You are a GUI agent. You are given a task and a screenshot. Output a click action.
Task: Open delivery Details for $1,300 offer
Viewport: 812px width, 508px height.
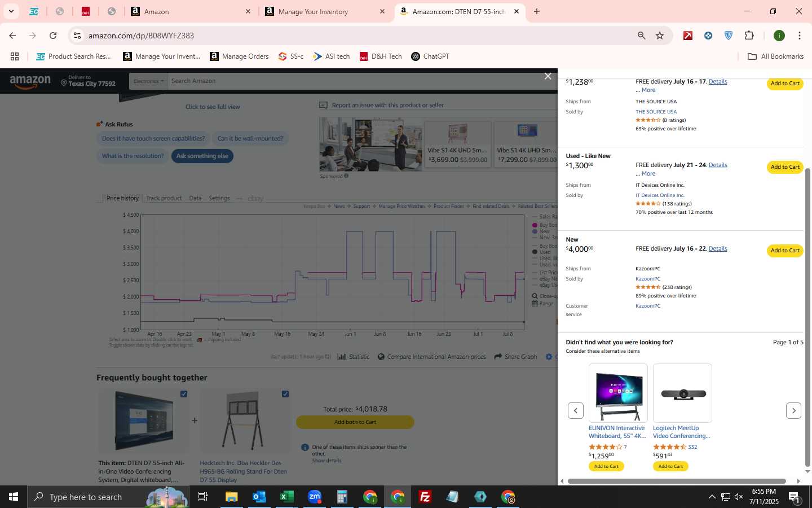718,165
